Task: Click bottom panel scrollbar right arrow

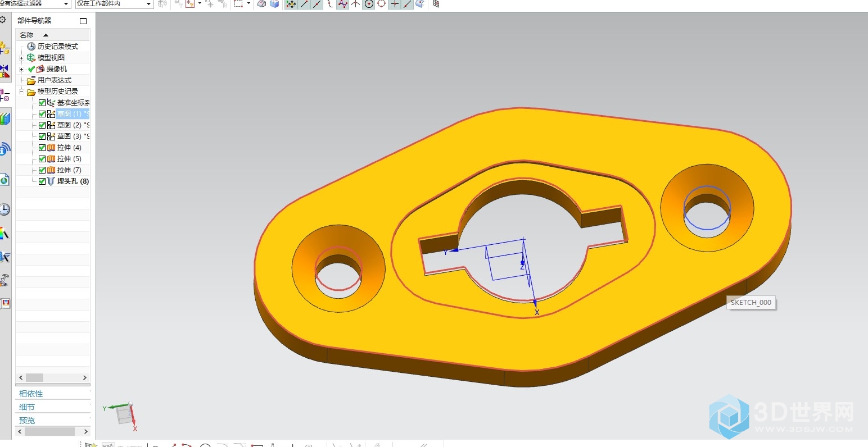Action: (85, 432)
